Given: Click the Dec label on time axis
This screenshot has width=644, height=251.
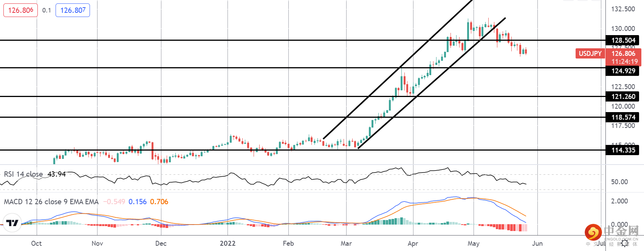Looking at the screenshot, I should pyautogui.click(x=161, y=243).
